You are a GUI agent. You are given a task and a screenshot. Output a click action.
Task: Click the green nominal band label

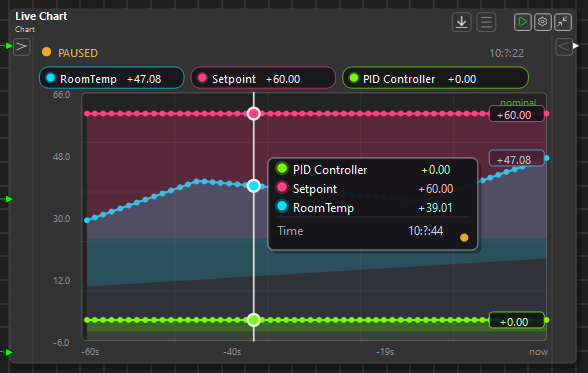518,102
